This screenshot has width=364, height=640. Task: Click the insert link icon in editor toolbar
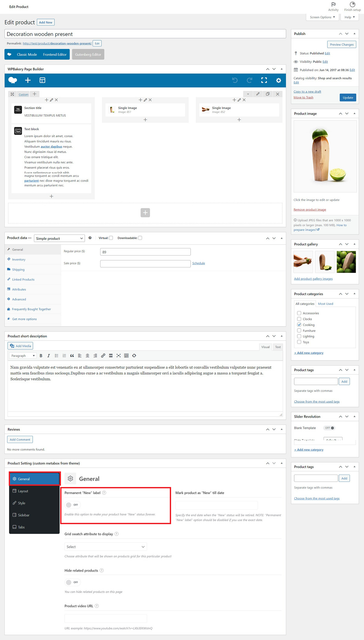click(103, 356)
